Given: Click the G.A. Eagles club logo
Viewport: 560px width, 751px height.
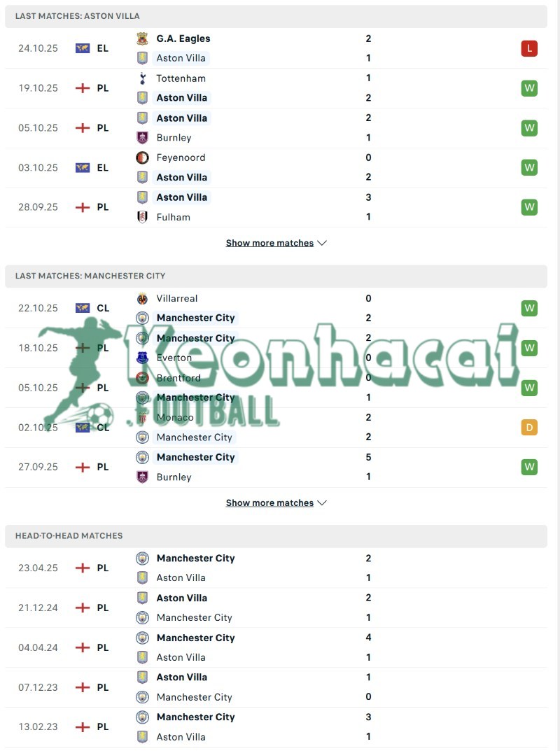Looking at the screenshot, I should 143,38.
